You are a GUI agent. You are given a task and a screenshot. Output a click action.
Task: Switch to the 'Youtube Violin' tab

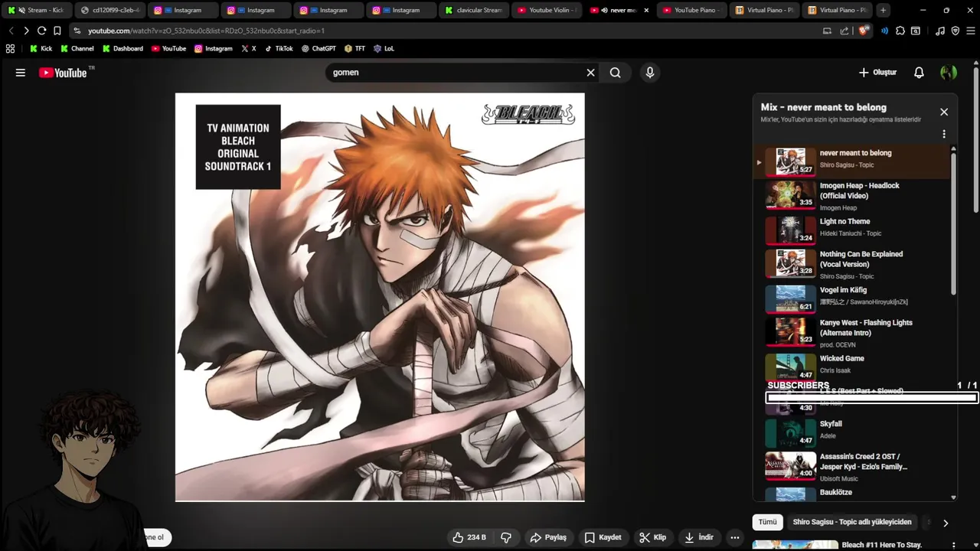[547, 10]
